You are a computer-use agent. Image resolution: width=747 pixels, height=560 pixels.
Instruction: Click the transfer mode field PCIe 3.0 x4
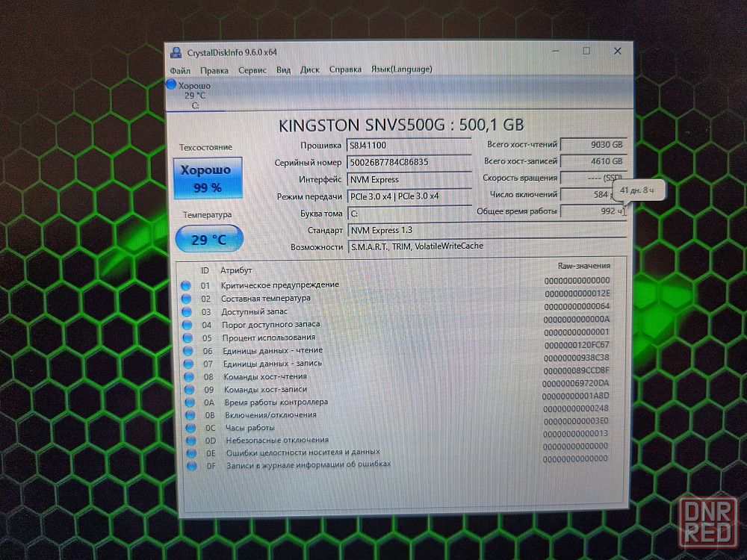(409, 196)
